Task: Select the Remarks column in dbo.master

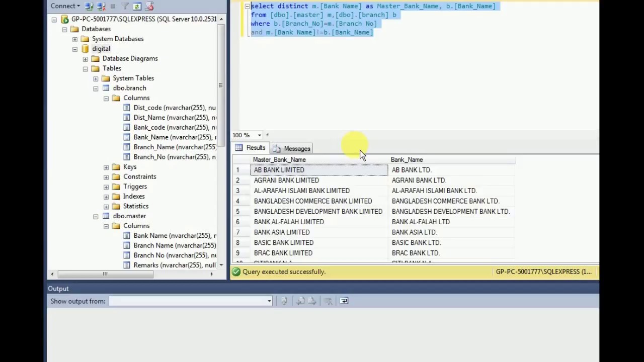Action: tap(175, 265)
